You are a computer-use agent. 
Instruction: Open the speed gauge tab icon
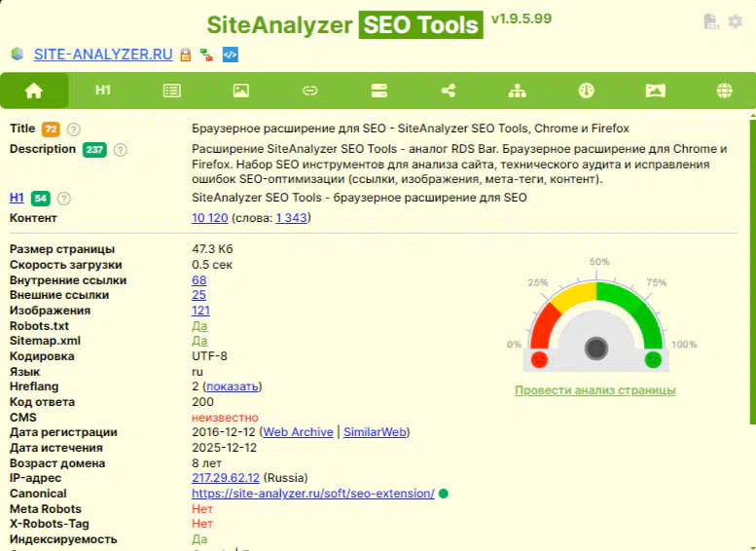coord(586,91)
